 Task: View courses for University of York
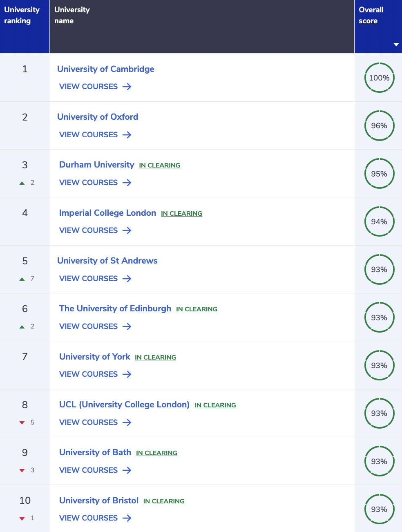tap(95, 374)
